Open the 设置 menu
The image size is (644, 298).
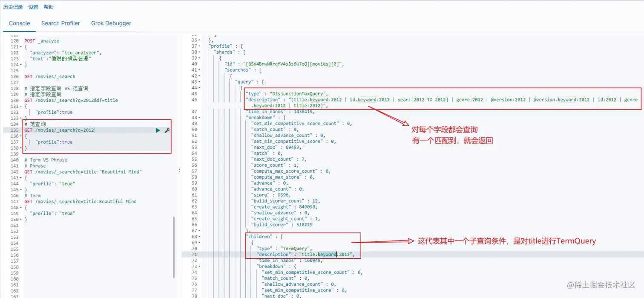(x=33, y=7)
